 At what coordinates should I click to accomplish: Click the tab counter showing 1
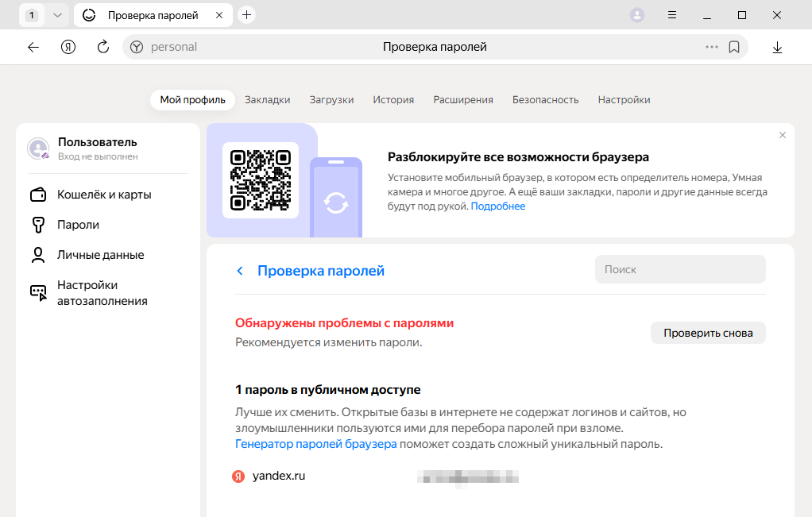32,15
